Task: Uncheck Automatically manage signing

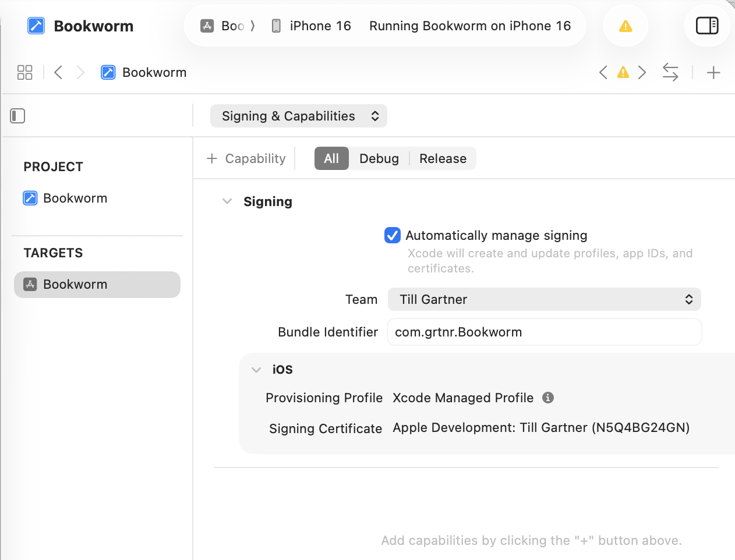Action: point(393,235)
